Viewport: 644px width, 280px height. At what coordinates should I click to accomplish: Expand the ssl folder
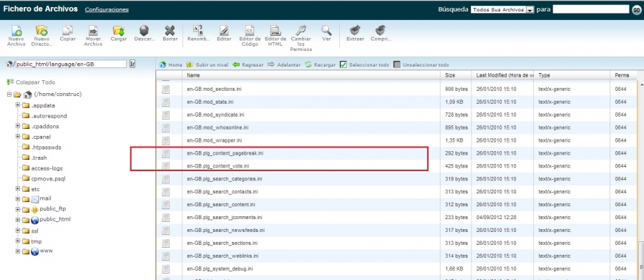coord(18,231)
